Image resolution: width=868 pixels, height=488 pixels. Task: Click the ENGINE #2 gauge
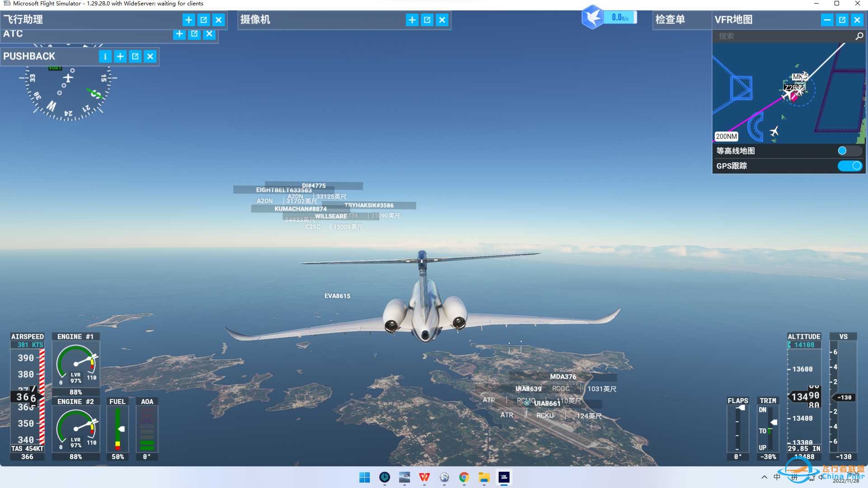pos(75,429)
